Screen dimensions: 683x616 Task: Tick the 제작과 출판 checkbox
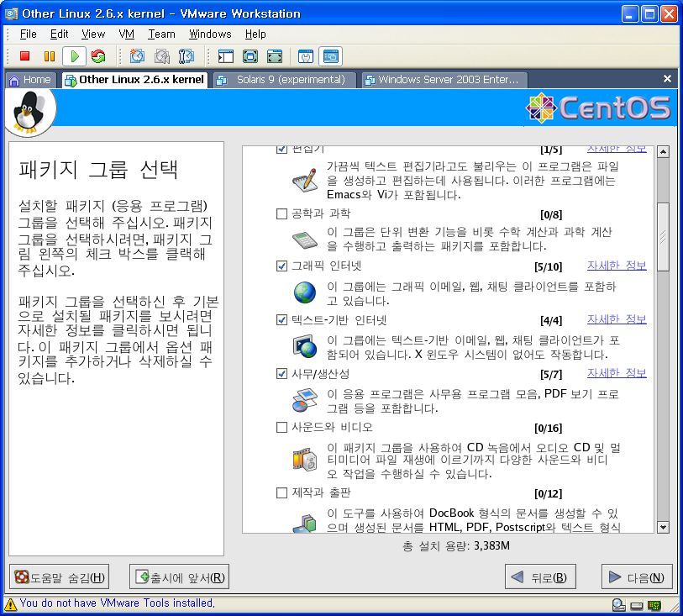[x=281, y=492]
